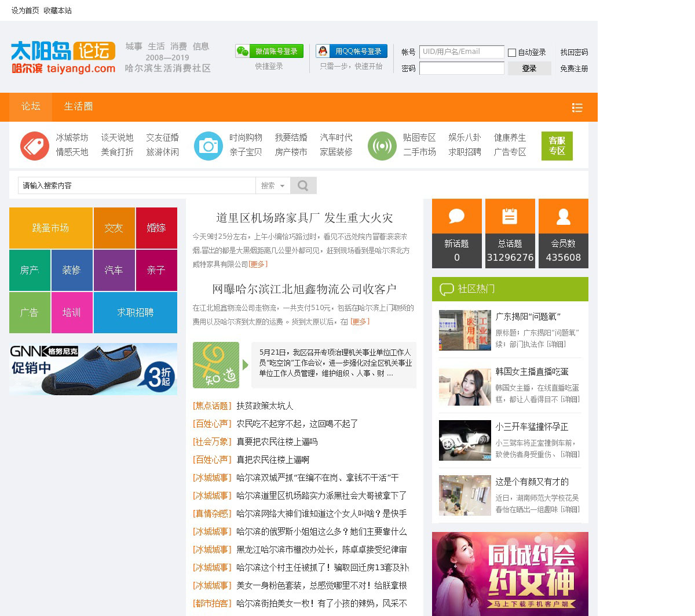This screenshot has height=616, width=695.
Task: Click the blue camera category icon
Action: (x=208, y=145)
